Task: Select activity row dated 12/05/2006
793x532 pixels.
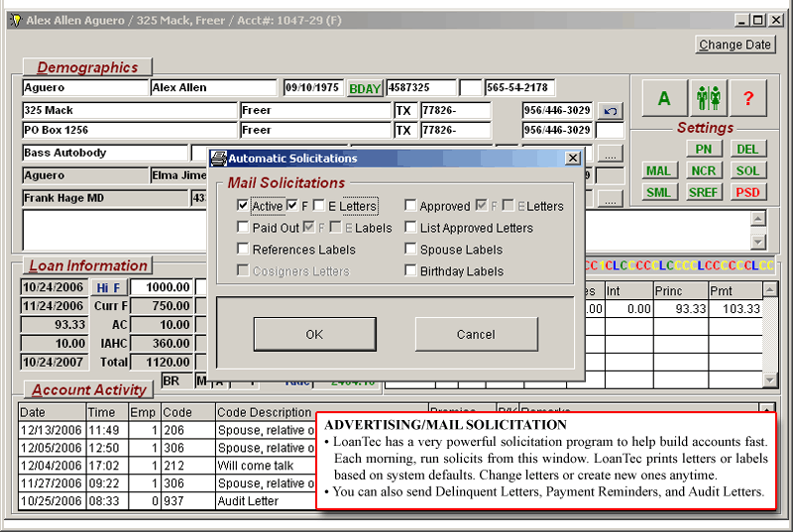Action: click(167, 448)
